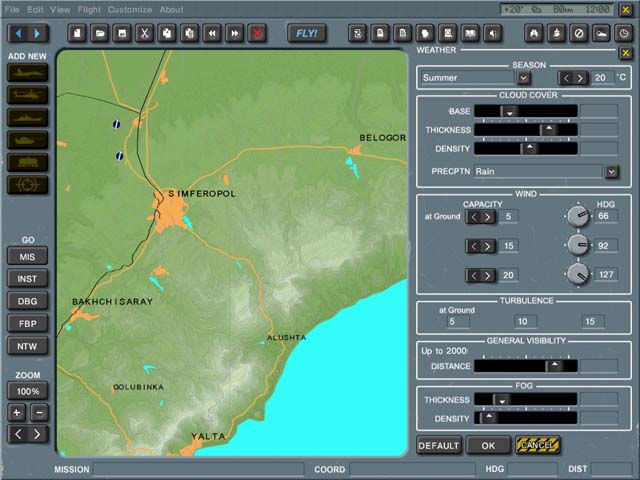Reset weather with the DEFAULT button

point(438,445)
